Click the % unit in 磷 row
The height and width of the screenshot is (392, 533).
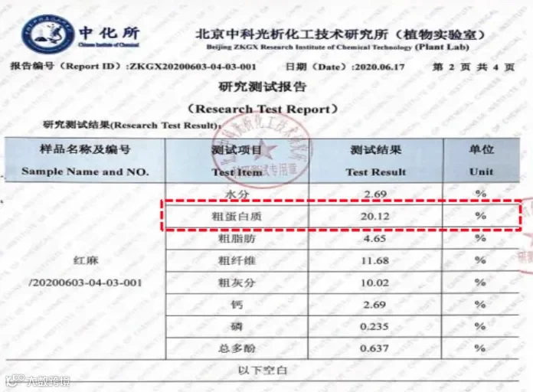(480, 326)
